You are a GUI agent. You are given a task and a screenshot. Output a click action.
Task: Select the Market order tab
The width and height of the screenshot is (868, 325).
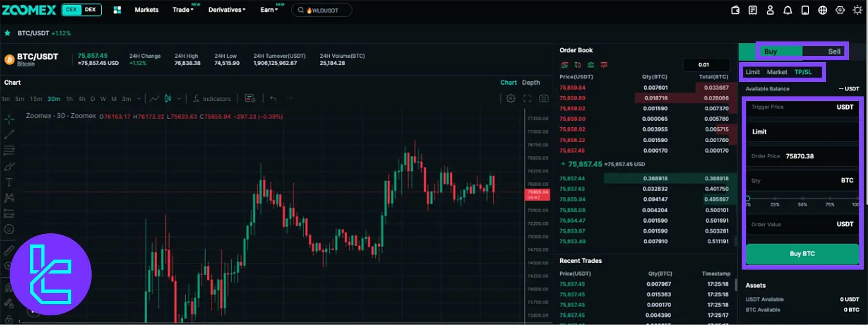point(777,72)
